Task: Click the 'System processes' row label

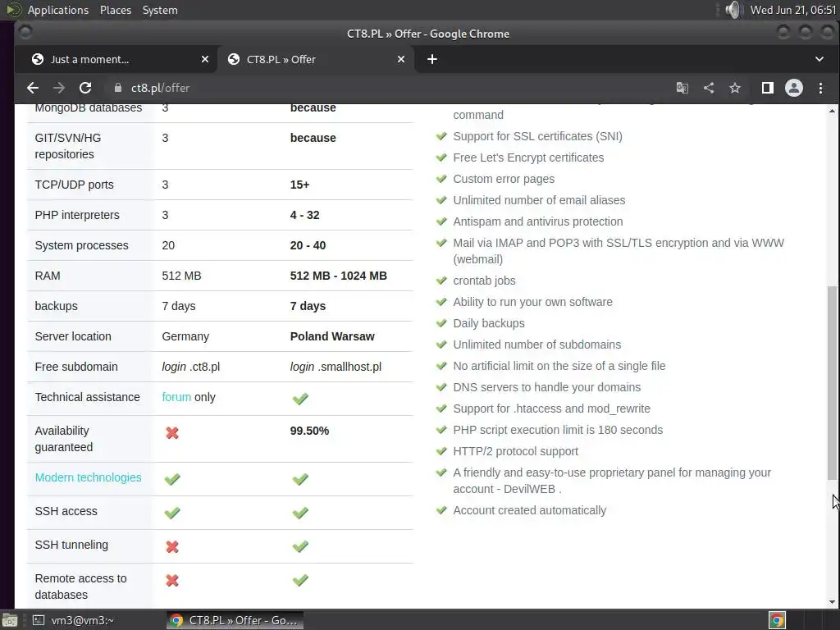Action: [x=81, y=245]
